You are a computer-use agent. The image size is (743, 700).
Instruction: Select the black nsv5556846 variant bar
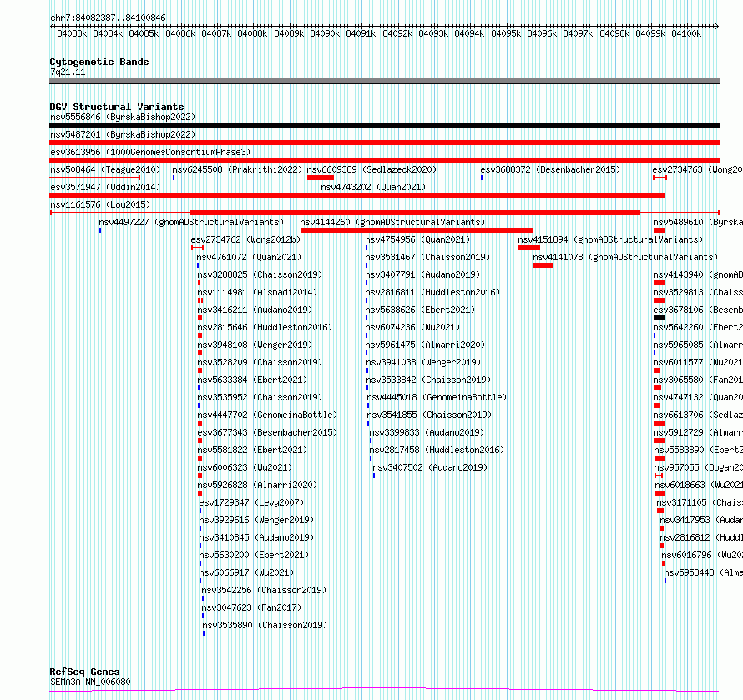pos(384,125)
